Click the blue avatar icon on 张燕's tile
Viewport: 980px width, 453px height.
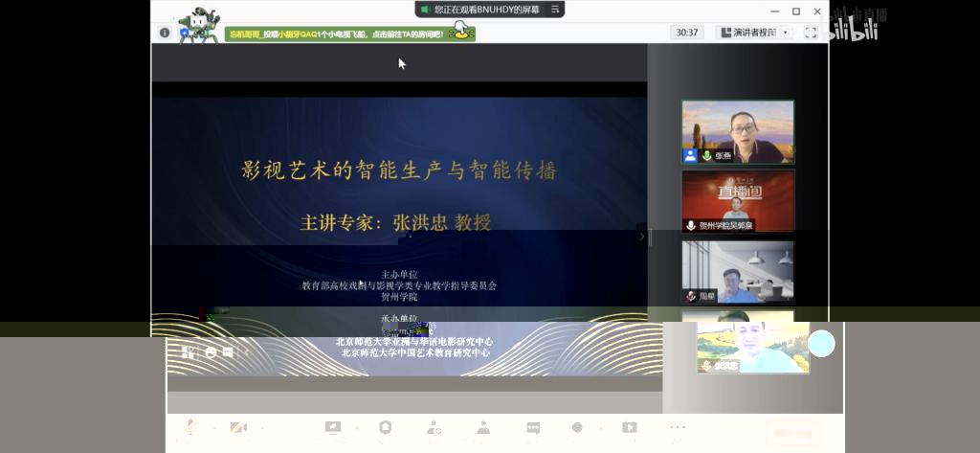(x=690, y=156)
